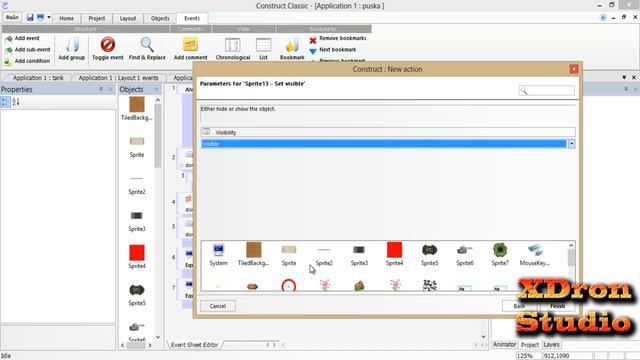Select Sprite5 tank in dialog object list
Image resolution: width=640 pixels, height=360 pixels.
click(429, 255)
